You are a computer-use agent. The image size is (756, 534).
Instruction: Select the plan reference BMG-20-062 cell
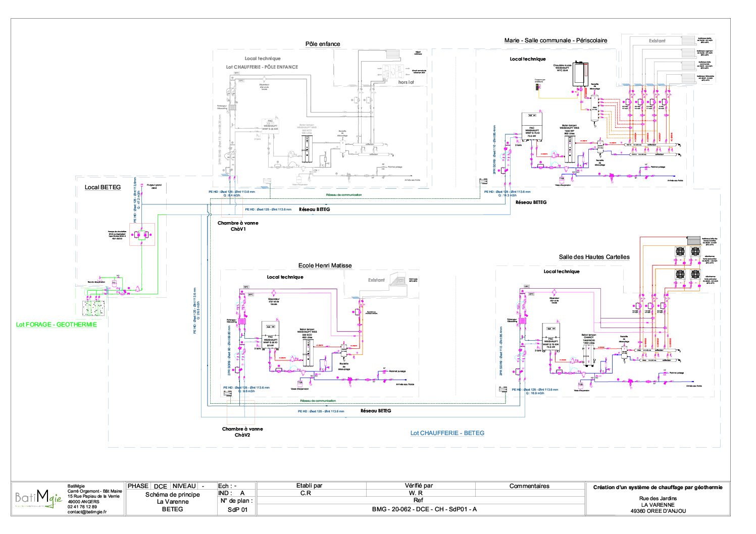(424, 509)
